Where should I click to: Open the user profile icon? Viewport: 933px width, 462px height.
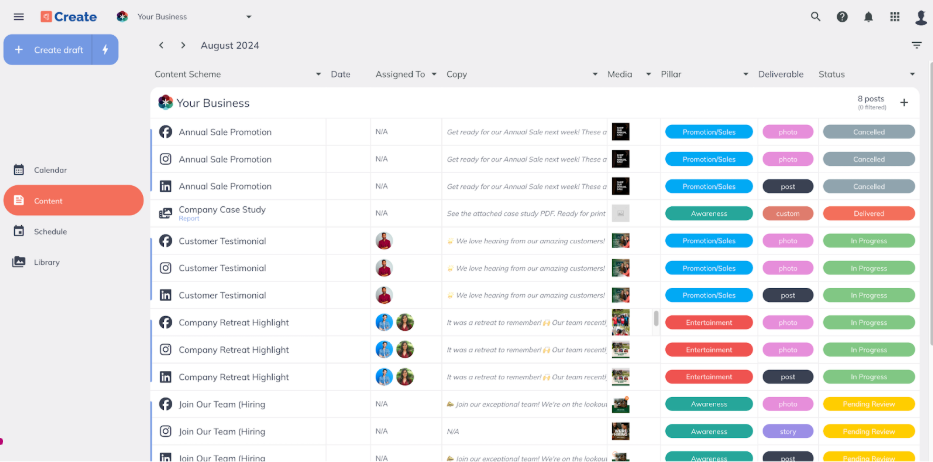[x=921, y=17]
